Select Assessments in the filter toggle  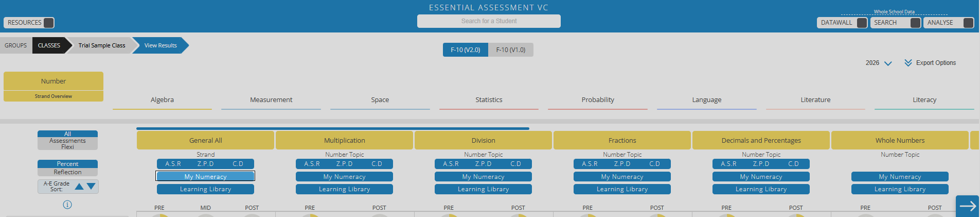pos(67,141)
